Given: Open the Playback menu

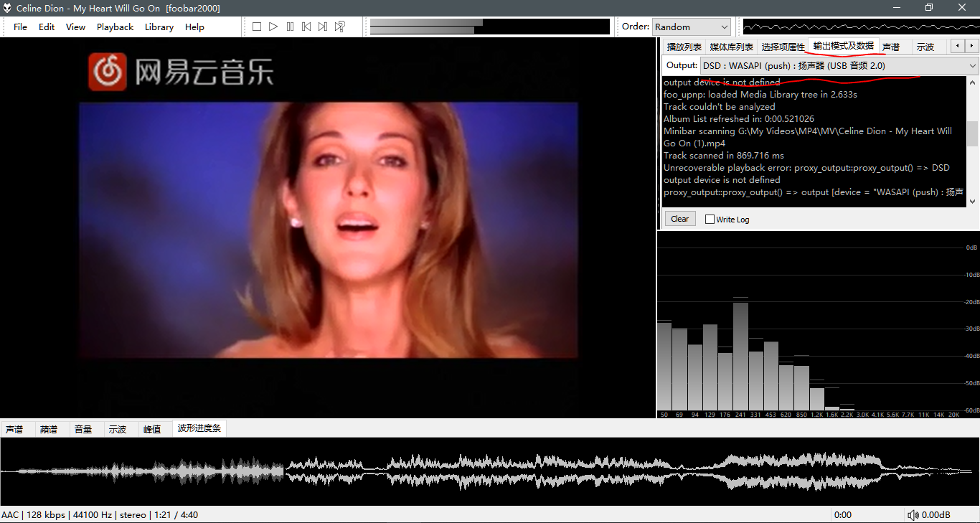Looking at the screenshot, I should click(115, 27).
